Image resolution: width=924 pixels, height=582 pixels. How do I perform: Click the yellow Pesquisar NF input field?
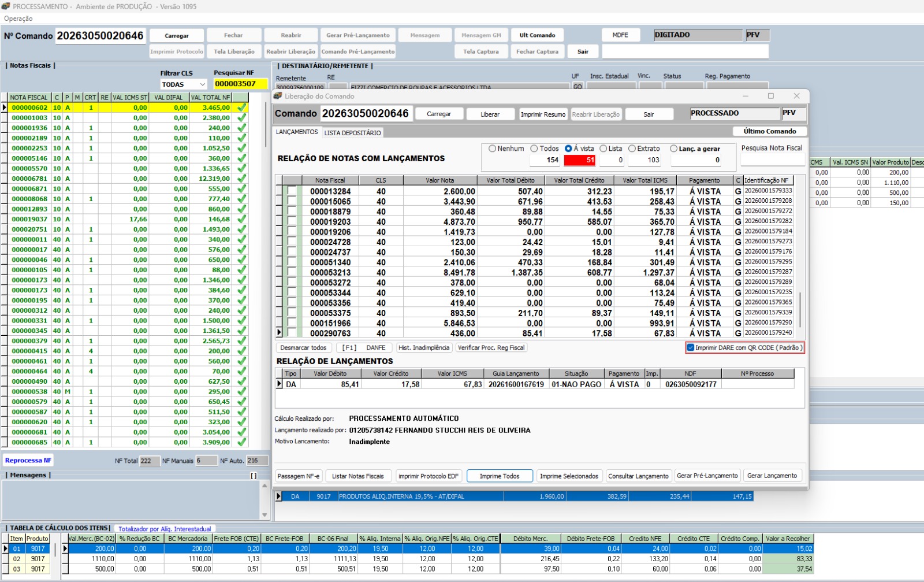click(240, 84)
